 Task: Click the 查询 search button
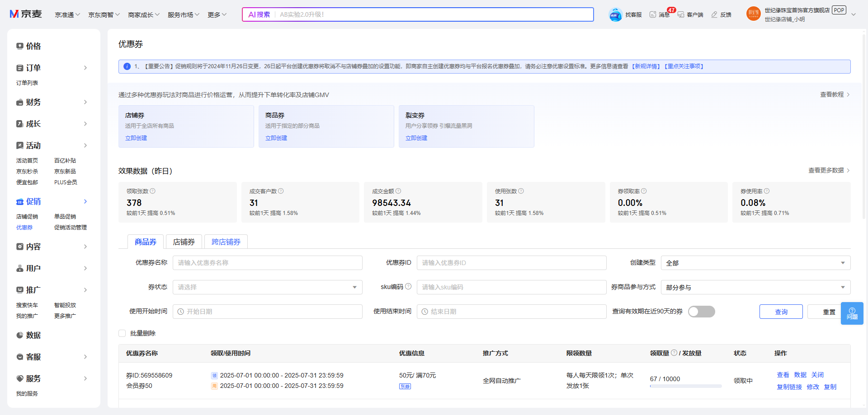point(781,312)
